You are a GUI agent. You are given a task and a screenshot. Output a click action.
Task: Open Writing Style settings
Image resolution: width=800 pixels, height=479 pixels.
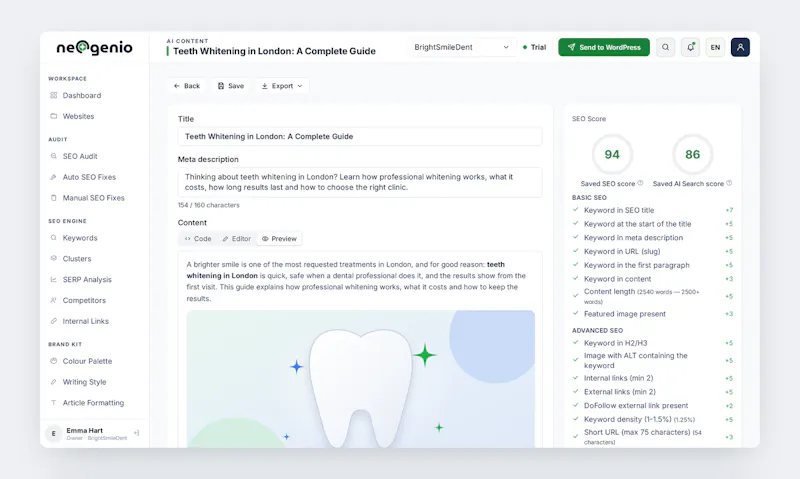(84, 382)
